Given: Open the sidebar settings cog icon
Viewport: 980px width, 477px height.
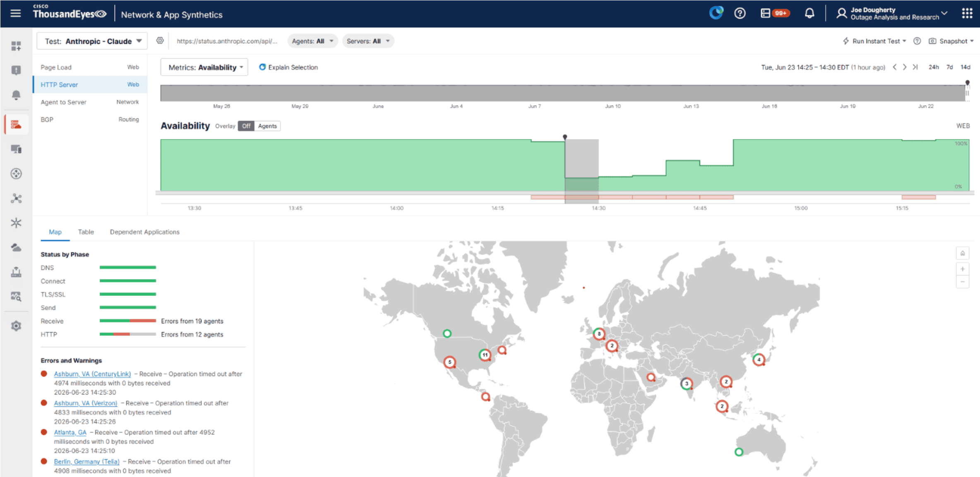Looking at the screenshot, I should point(16,326).
